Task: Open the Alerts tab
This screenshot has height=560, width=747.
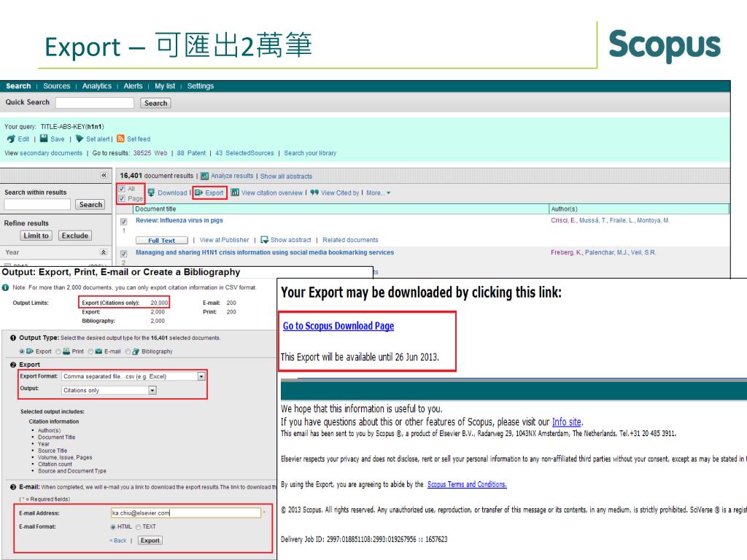Action: (x=133, y=86)
